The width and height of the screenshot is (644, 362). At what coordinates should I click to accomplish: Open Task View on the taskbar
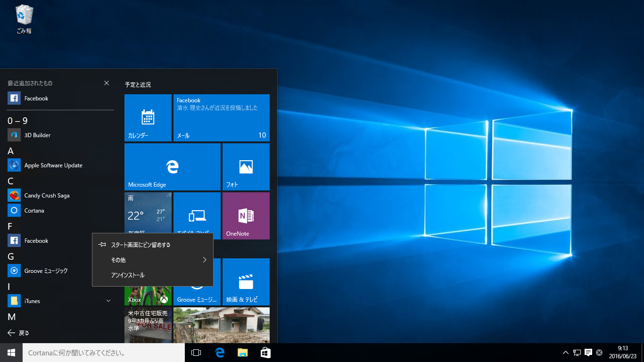(x=196, y=353)
